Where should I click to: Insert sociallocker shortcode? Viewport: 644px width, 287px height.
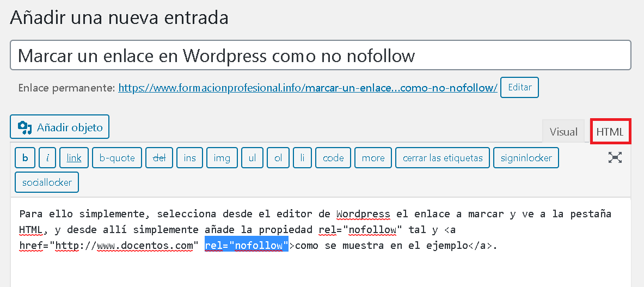point(47,182)
